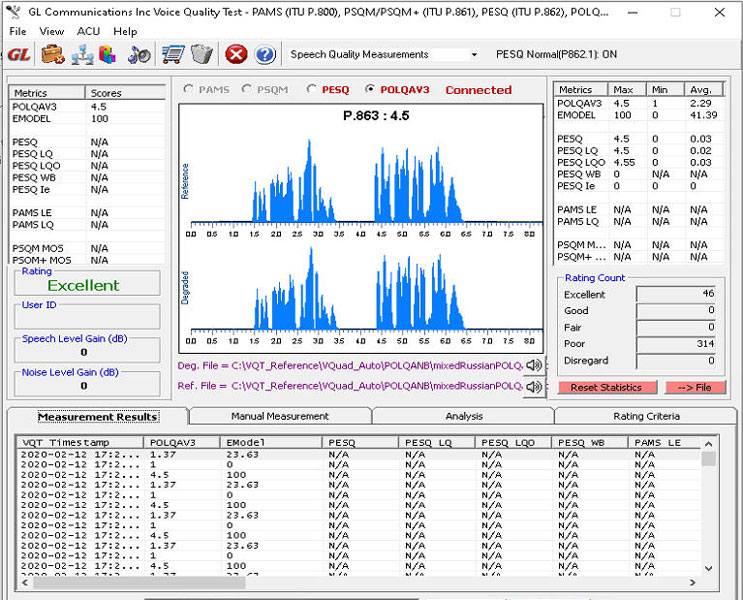Switch to Rating Criteria tab
The image size is (743, 600).
coord(646,416)
